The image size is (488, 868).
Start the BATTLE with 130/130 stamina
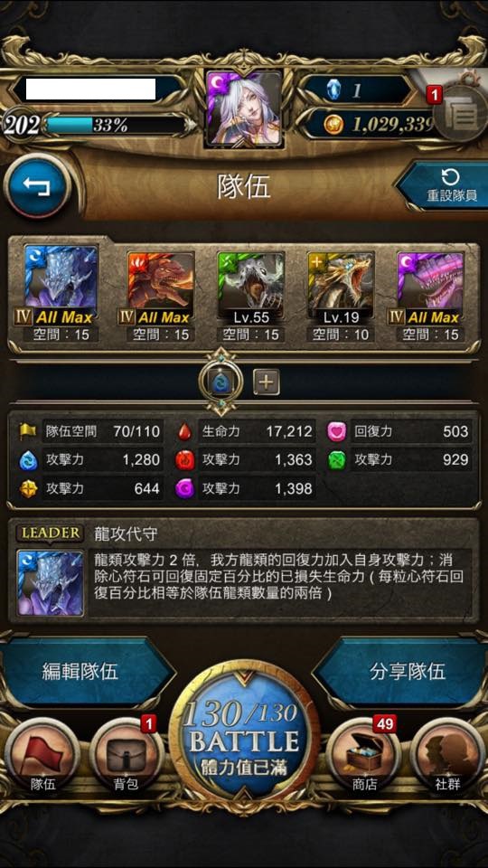244,731
